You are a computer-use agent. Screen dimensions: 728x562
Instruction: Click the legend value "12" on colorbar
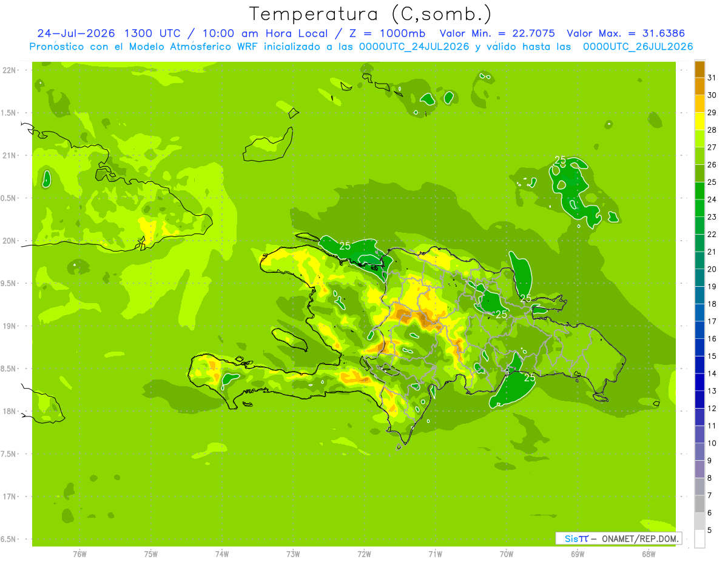[712, 408]
